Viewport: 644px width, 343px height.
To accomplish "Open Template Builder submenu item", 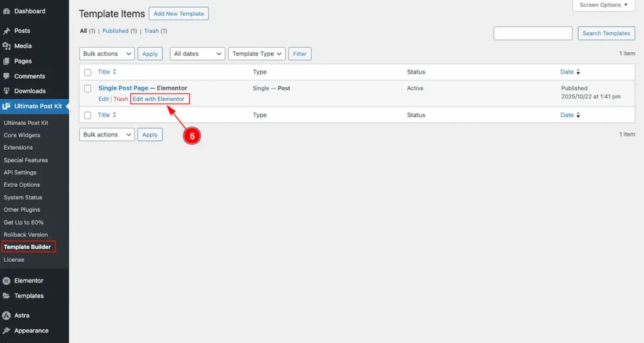I will tap(28, 247).
